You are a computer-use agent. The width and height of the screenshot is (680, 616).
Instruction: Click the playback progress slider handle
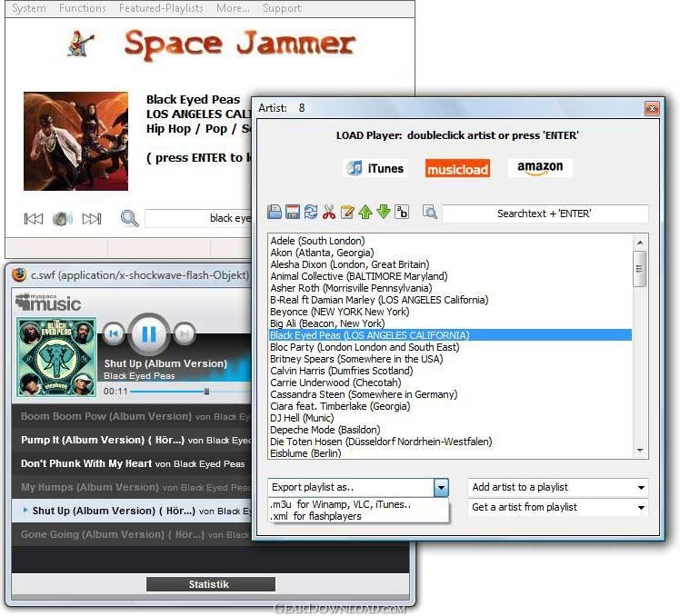tap(207, 392)
